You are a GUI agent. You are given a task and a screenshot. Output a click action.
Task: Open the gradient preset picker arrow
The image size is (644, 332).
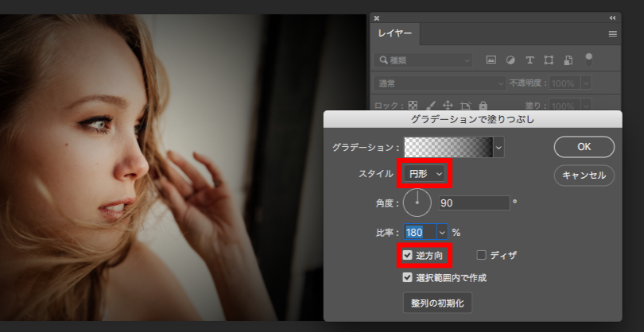[x=499, y=147]
